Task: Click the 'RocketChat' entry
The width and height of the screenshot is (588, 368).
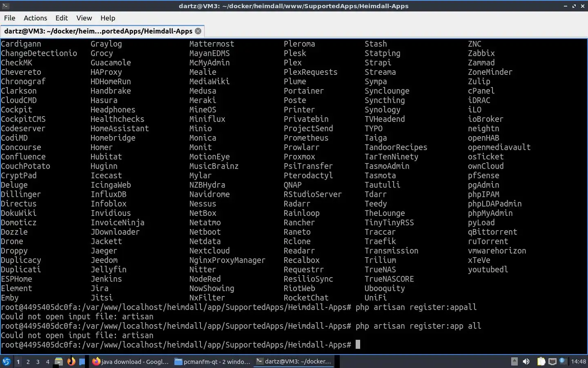Action: 306,298
